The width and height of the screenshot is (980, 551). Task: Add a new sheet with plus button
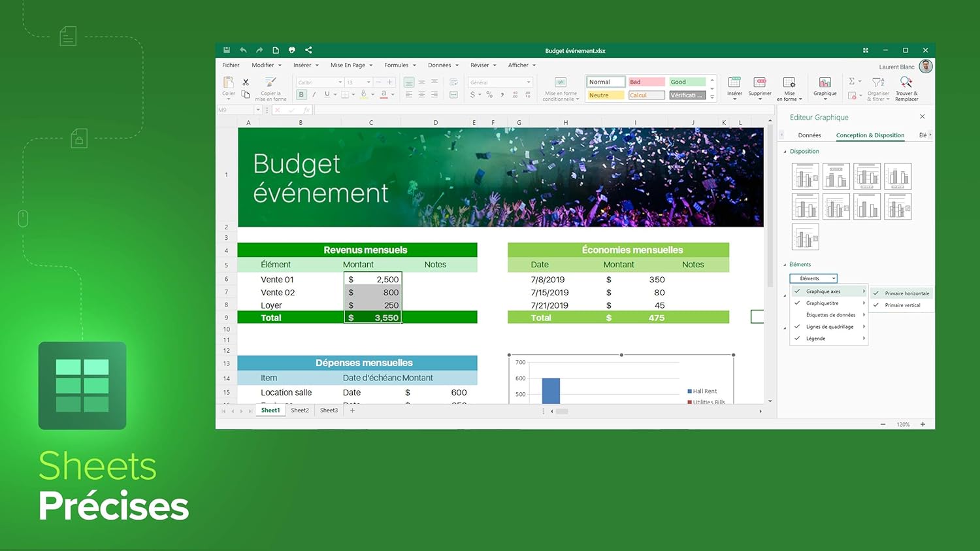tap(352, 410)
